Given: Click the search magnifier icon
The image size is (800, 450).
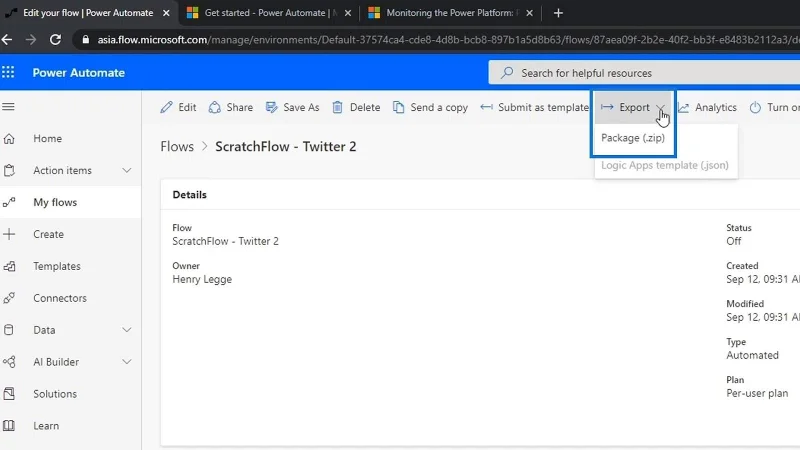Looking at the screenshot, I should 507,72.
